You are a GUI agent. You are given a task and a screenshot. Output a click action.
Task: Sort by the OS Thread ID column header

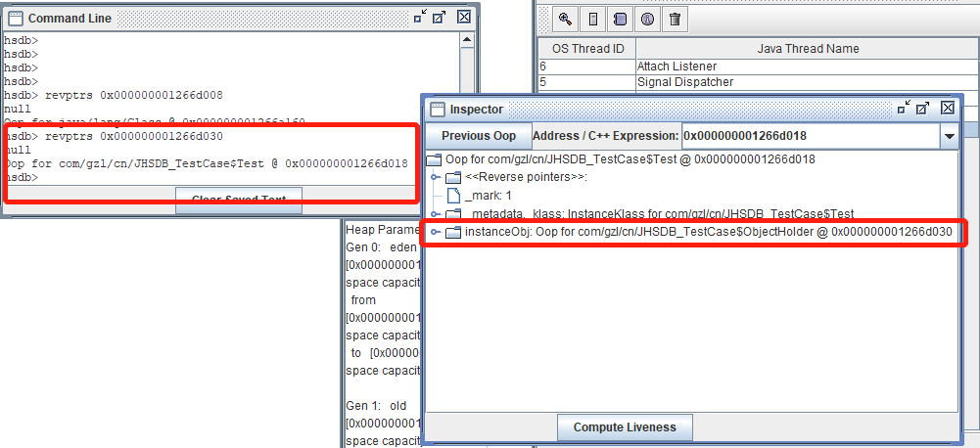tap(587, 48)
